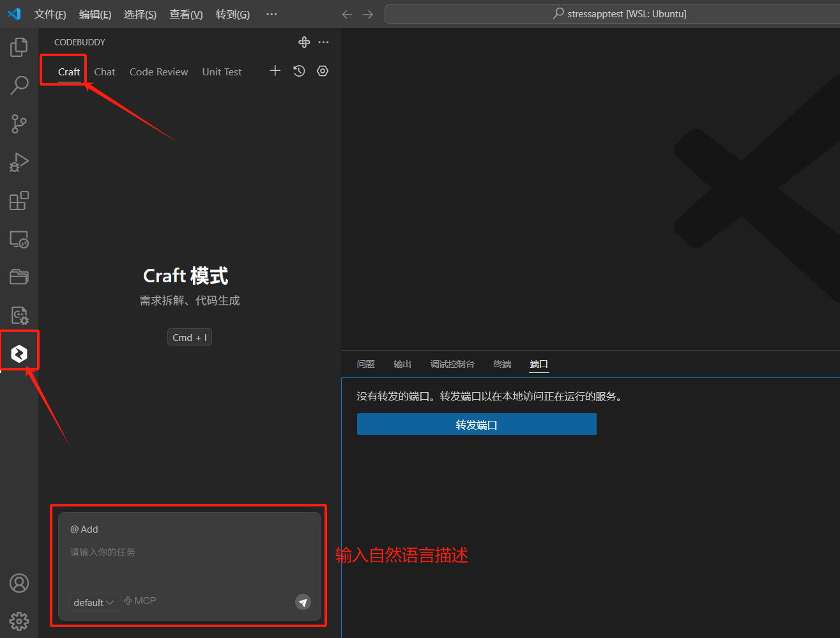Open the CodeBuddy icon in activity bar

click(19, 353)
